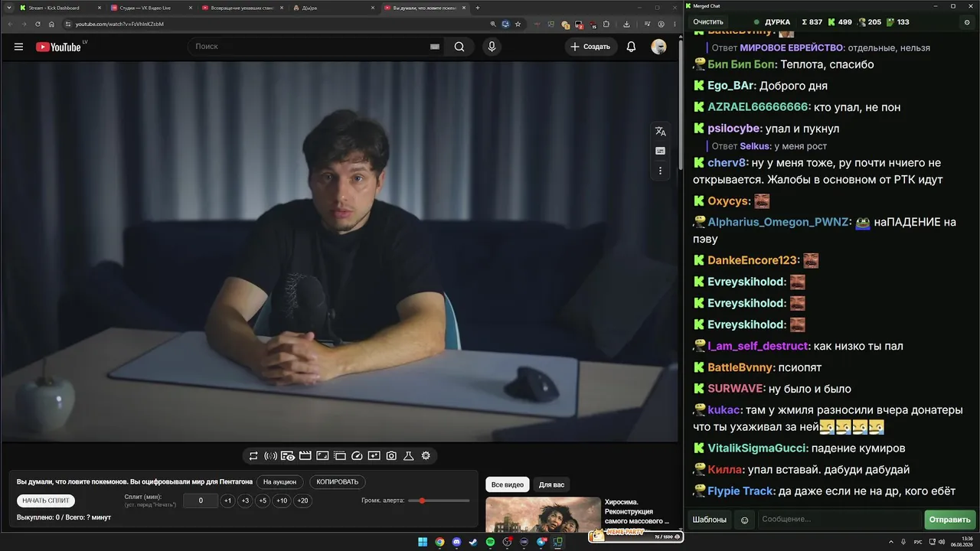This screenshot has width=980, height=551.
Task: Adjust the alert volume slider
Action: [439, 500]
